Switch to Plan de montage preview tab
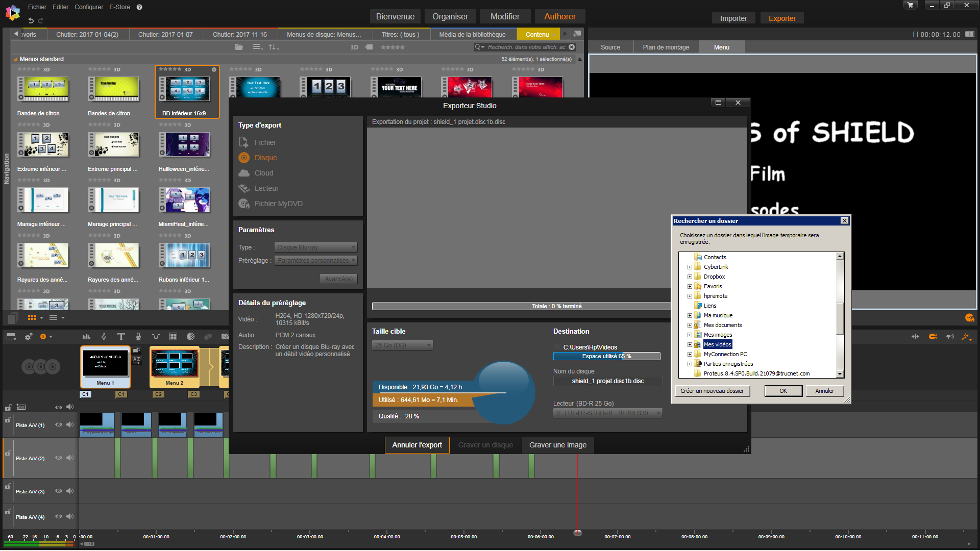This screenshot has height=551, width=980. 666,47
